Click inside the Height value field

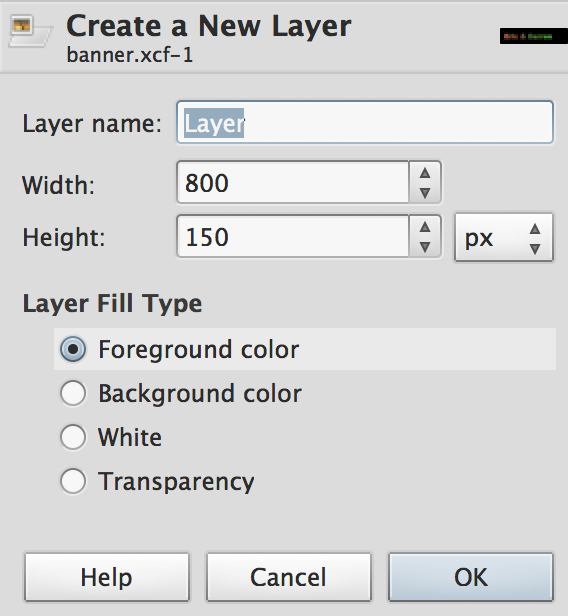293,237
